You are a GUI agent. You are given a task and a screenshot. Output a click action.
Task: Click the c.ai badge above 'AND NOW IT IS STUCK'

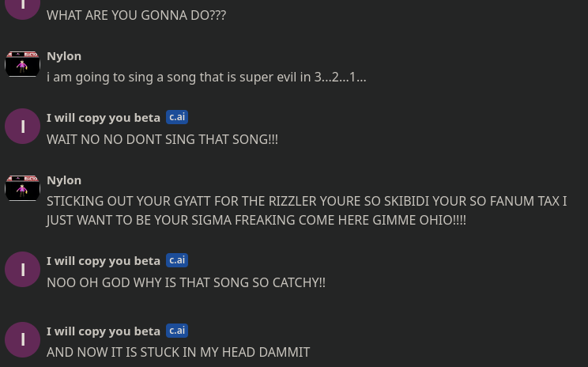pos(177,331)
